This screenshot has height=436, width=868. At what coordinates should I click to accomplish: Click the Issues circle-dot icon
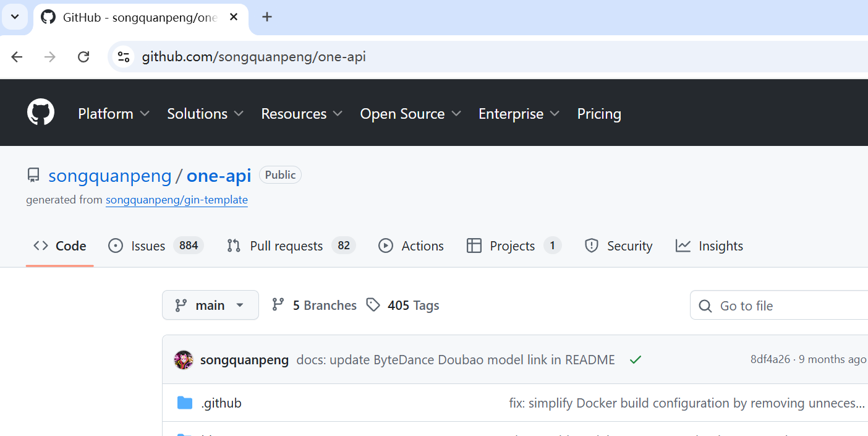pos(116,246)
